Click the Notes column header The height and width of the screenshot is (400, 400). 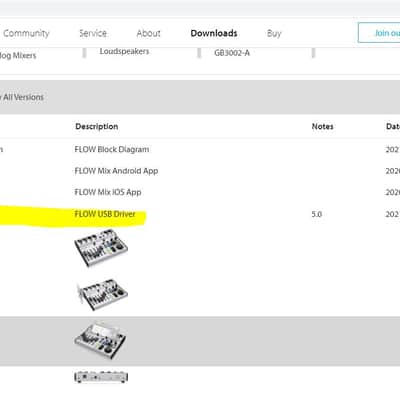323,127
